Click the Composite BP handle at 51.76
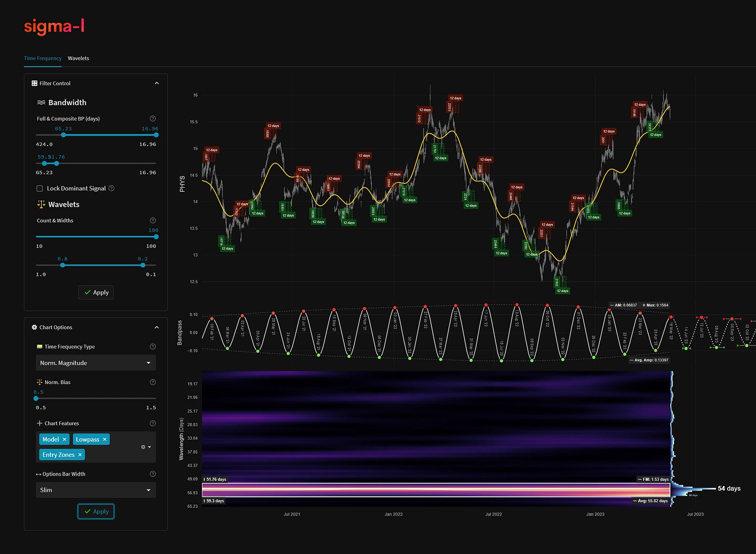This screenshot has height=554, width=756. pos(57,163)
